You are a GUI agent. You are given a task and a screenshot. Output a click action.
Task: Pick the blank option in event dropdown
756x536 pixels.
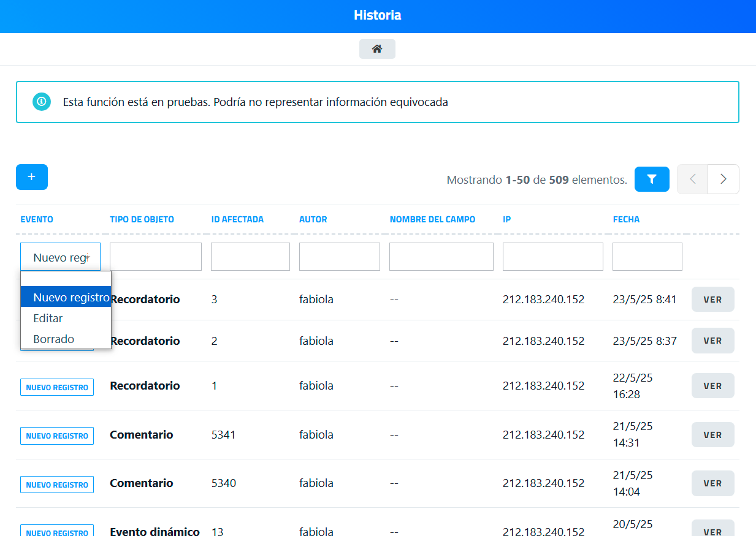pyautogui.click(x=66, y=279)
